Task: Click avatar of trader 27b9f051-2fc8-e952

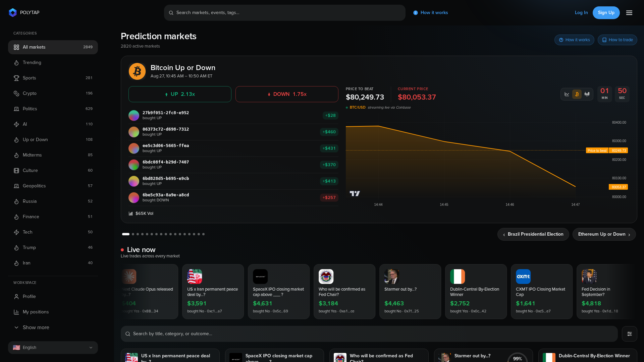Action: coord(134,115)
